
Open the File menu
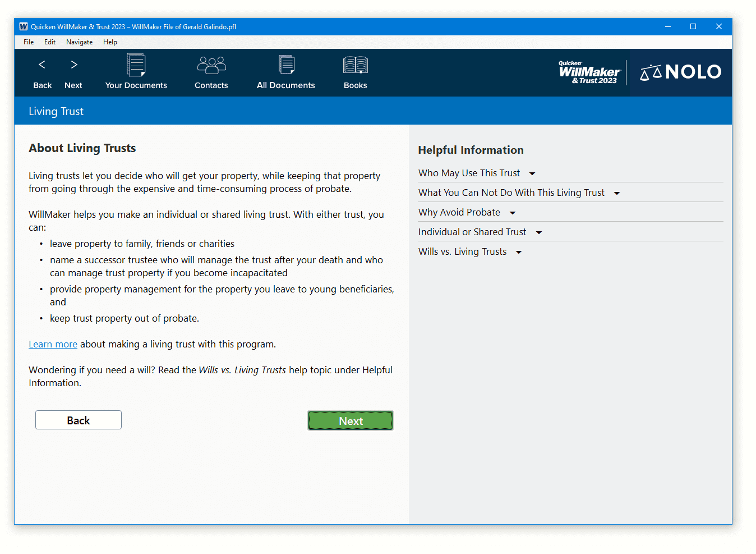tap(28, 42)
